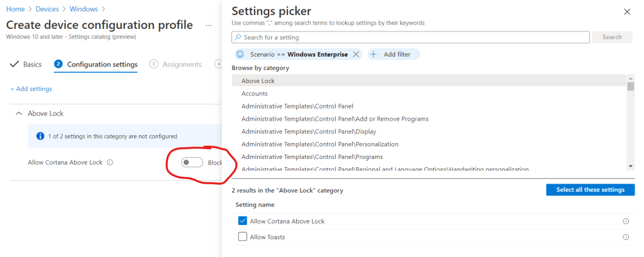Open the ellipsis menu next to profile title
Screen dimensions: 644x257
tap(208, 26)
